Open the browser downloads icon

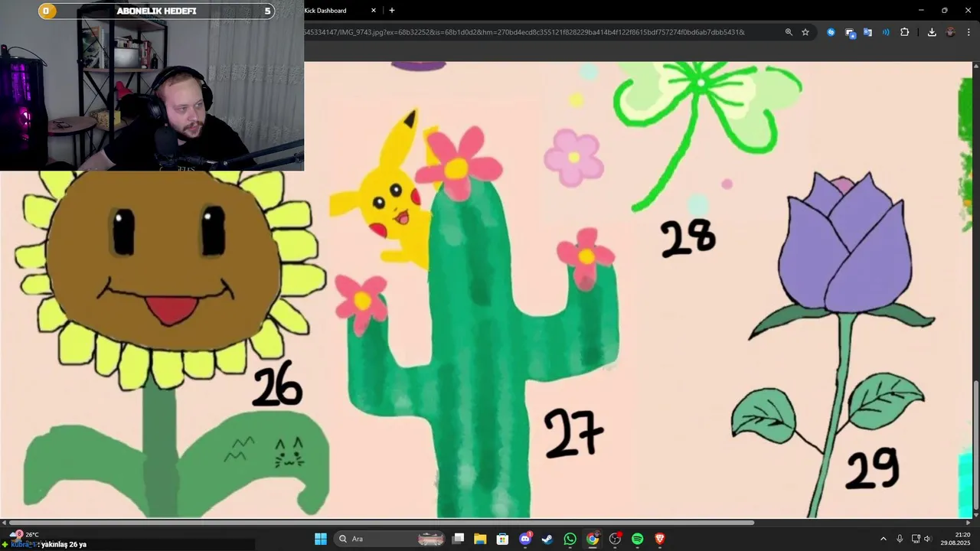[x=932, y=32]
